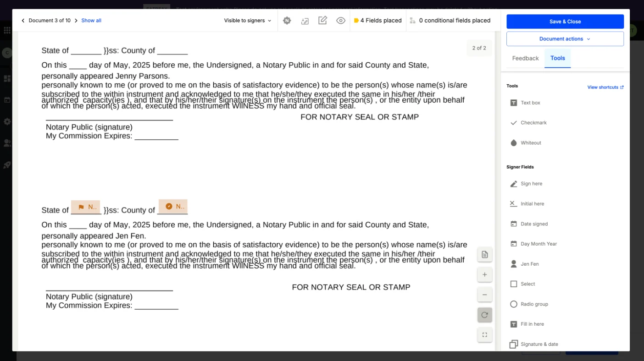Click the rotate refresh button
Image resolution: width=644 pixels, height=361 pixels.
coord(485,315)
